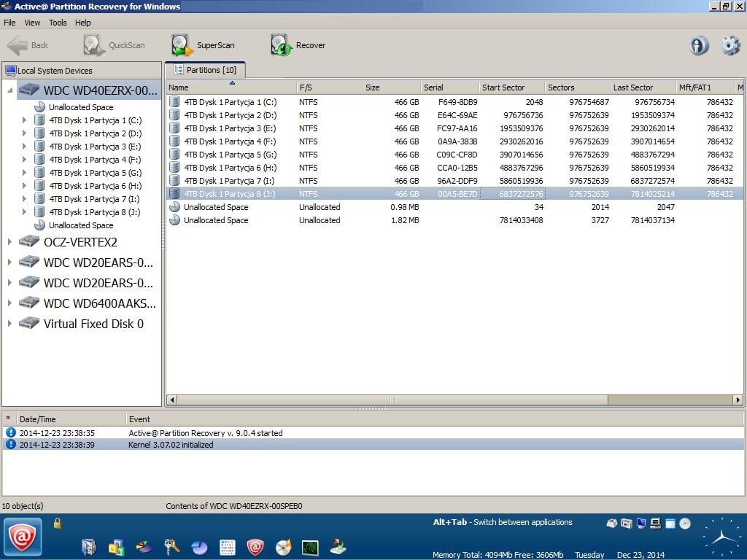Image resolution: width=747 pixels, height=560 pixels.
Task: Click the Recover toolbar button
Action: (298, 45)
